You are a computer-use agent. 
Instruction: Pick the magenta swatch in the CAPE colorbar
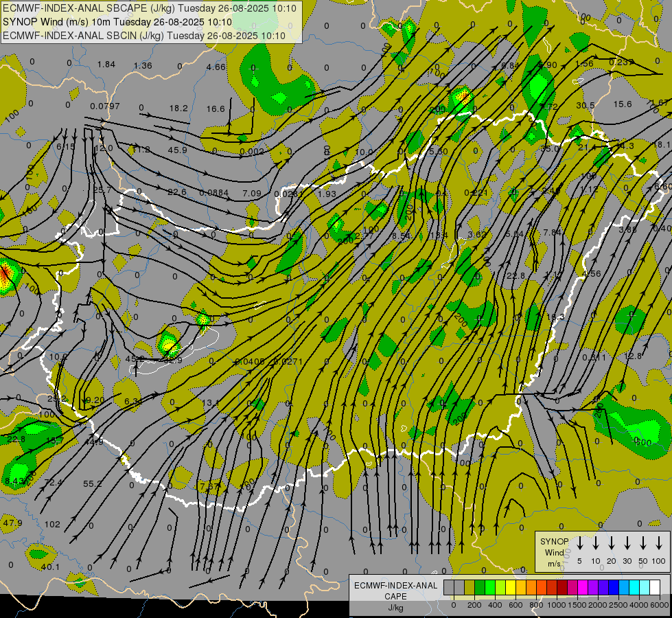[x=583, y=587]
